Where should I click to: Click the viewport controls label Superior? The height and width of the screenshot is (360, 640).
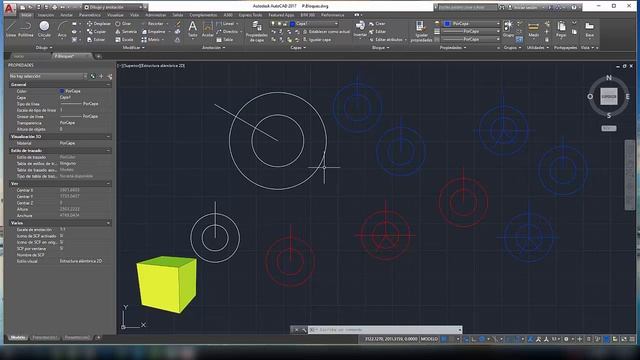(131, 65)
